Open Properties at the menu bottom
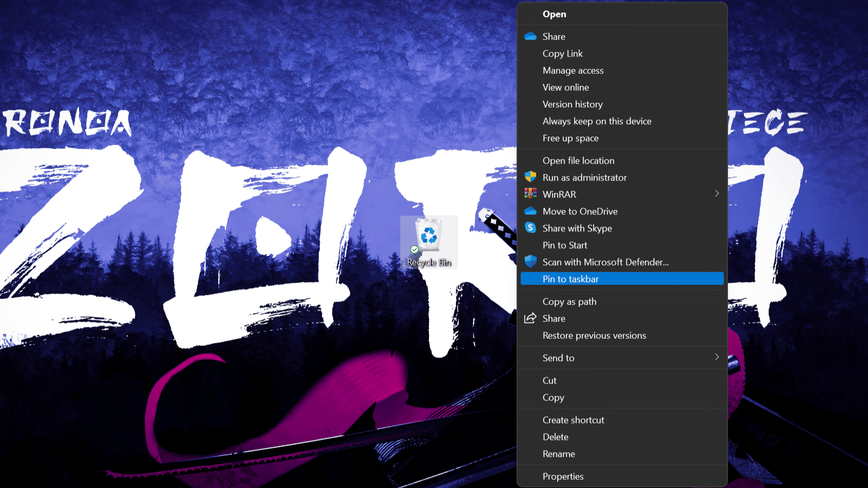The image size is (868, 488). pyautogui.click(x=563, y=476)
